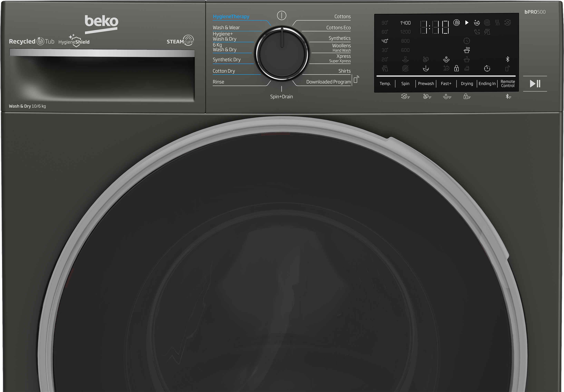Tap the Temp. touch button
Screen dimensions: 564x392
click(x=385, y=84)
